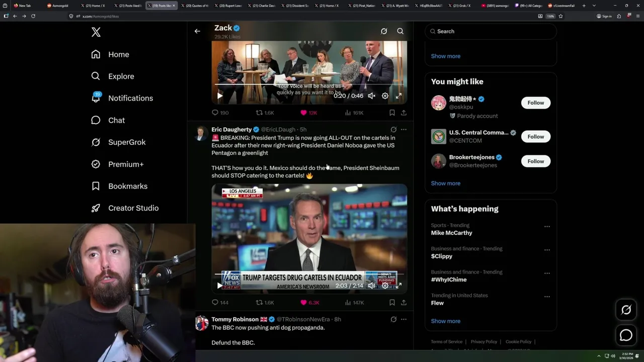Click Show more under What's happening
The image size is (644, 362).
pos(446,321)
